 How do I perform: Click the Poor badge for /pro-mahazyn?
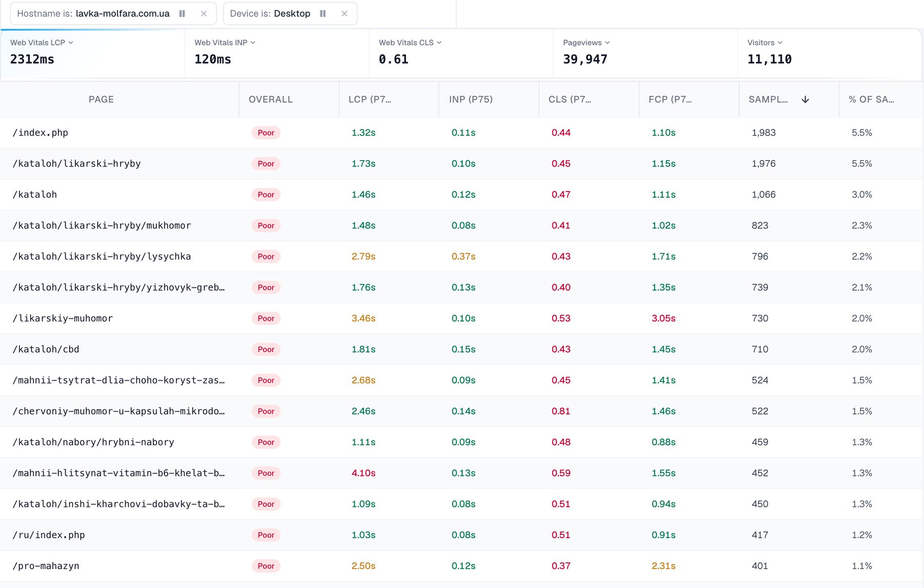(266, 566)
